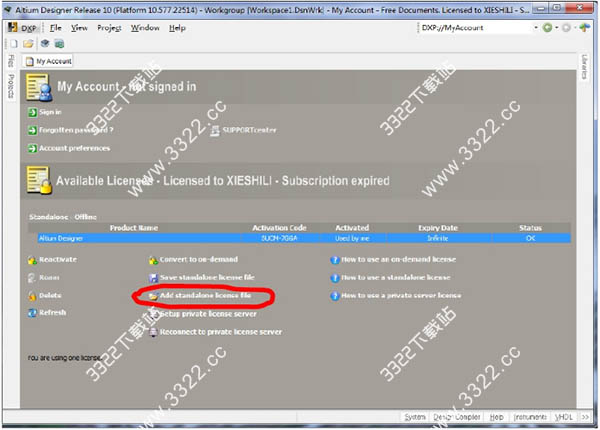Click the Refresh link

coord(52,313)
